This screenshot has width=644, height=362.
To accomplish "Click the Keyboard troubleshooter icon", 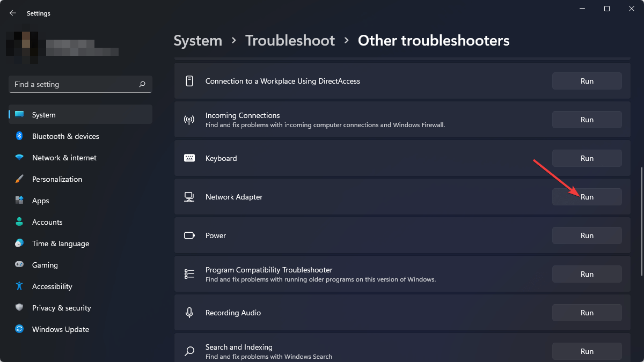I will [189, 158].
